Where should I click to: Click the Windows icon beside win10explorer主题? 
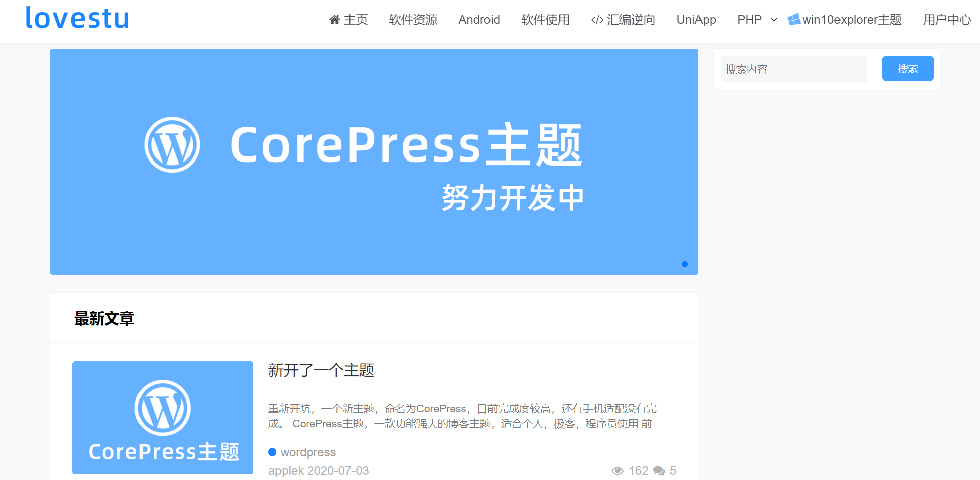coord(794,19)
